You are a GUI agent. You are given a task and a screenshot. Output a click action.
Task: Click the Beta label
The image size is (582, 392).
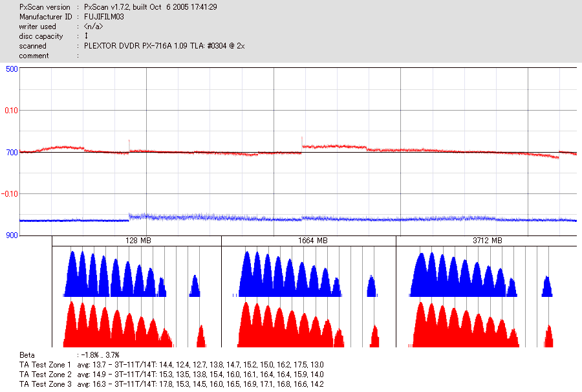pyautogui.click(x=27, y=355)
